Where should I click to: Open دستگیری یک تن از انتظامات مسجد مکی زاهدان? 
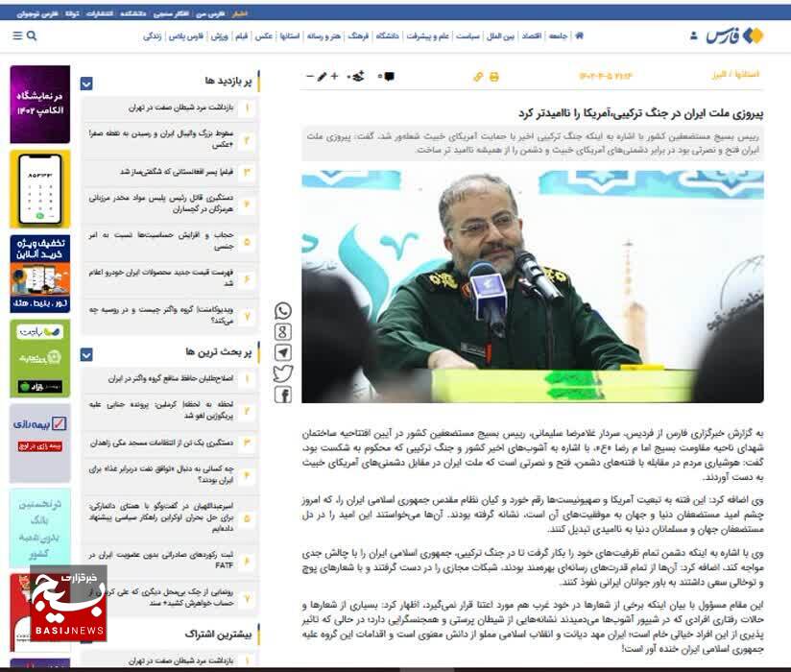(161, 443)
